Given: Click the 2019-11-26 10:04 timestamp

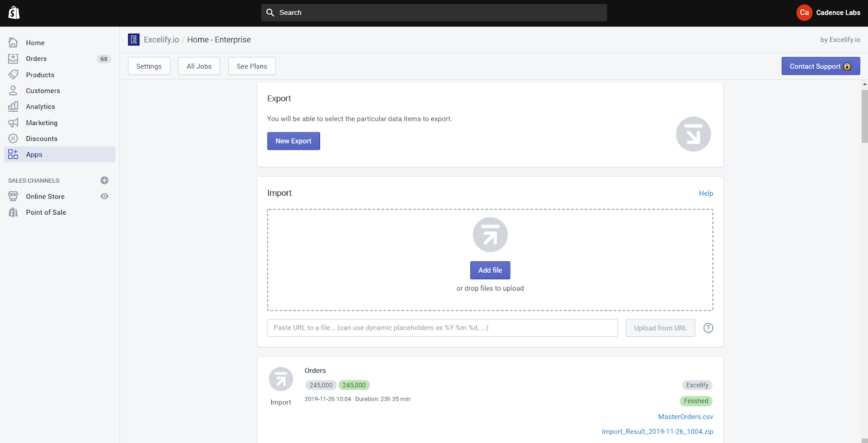Looking at the screenshot, I should pos(328,399).
